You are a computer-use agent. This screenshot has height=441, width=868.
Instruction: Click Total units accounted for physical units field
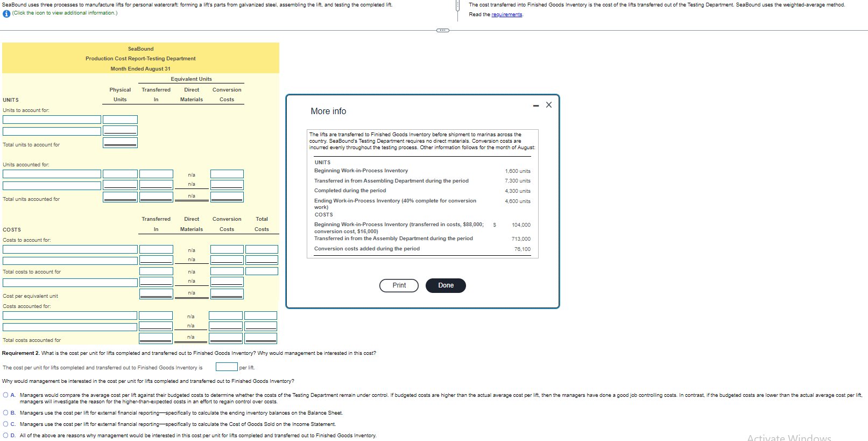pyautogui.click(x=120, y=197)
